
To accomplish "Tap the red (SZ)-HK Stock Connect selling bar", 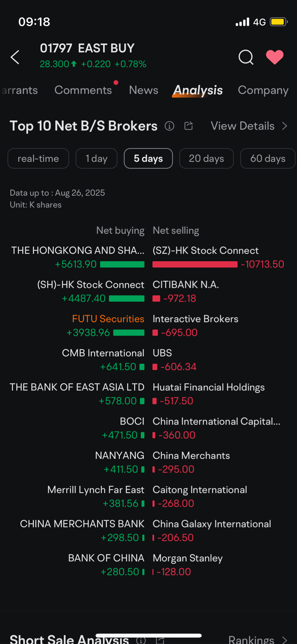I will [x=195, y=264].
